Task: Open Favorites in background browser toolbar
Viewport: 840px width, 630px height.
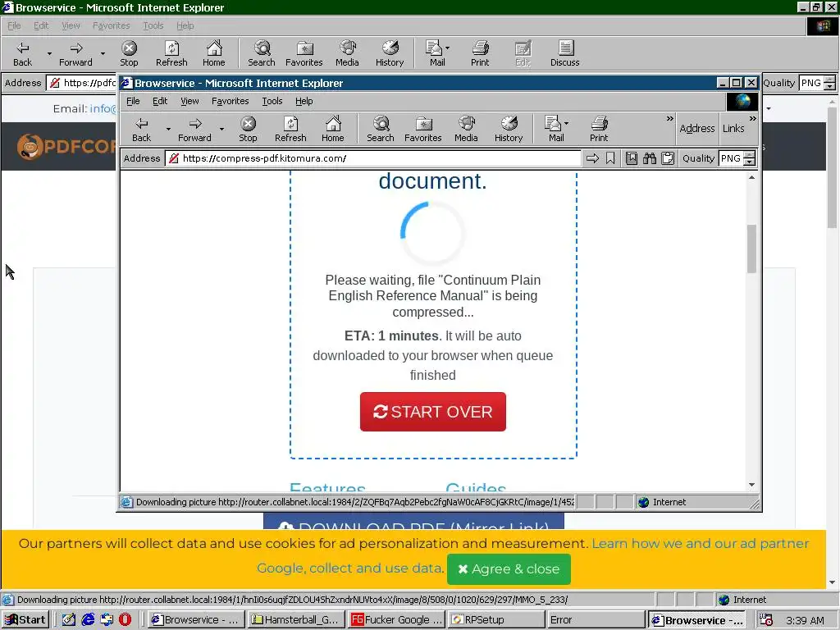Action: 304,54
